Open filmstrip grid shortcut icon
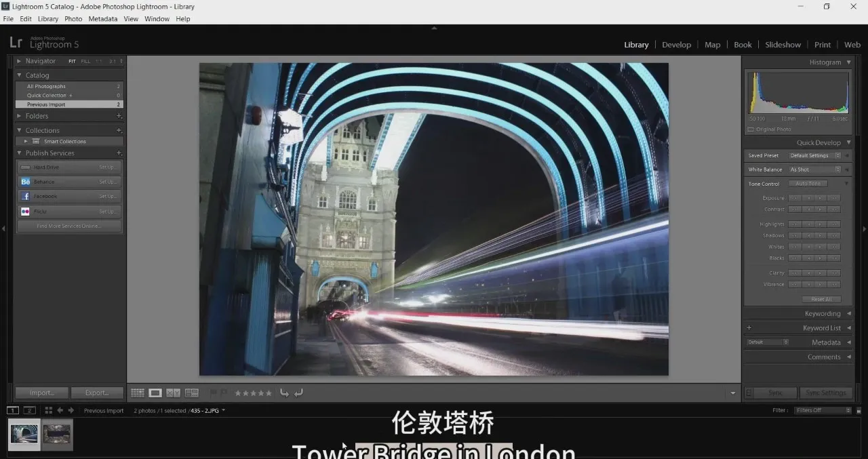868x459 pixels. pyautogui.click(x=48, y=410)
